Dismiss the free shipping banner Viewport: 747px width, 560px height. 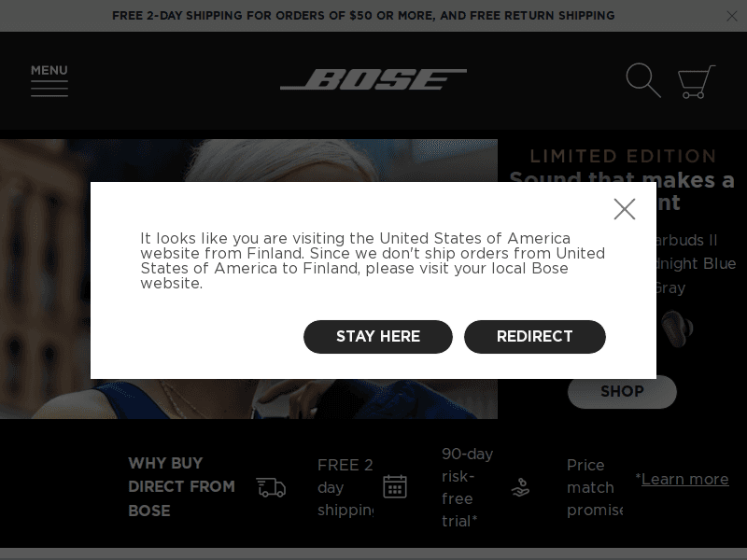732,16
